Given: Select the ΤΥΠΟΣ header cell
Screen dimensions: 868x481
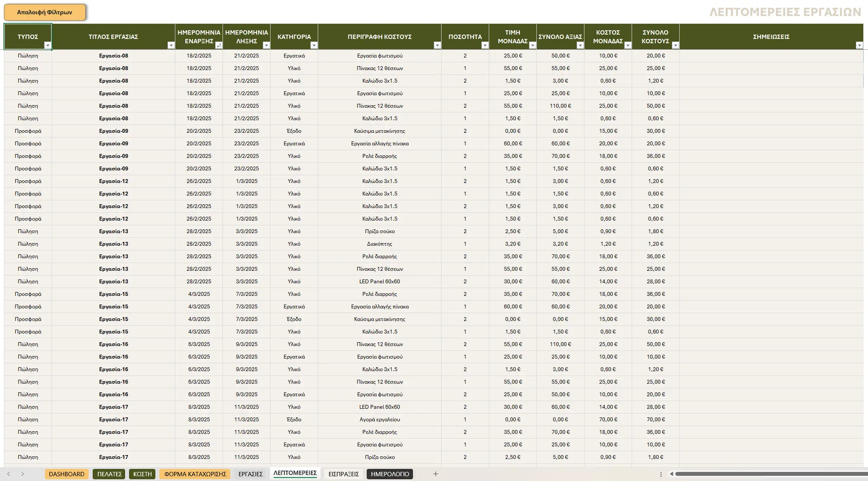Looking at the screenshot, I should [28, 37].
